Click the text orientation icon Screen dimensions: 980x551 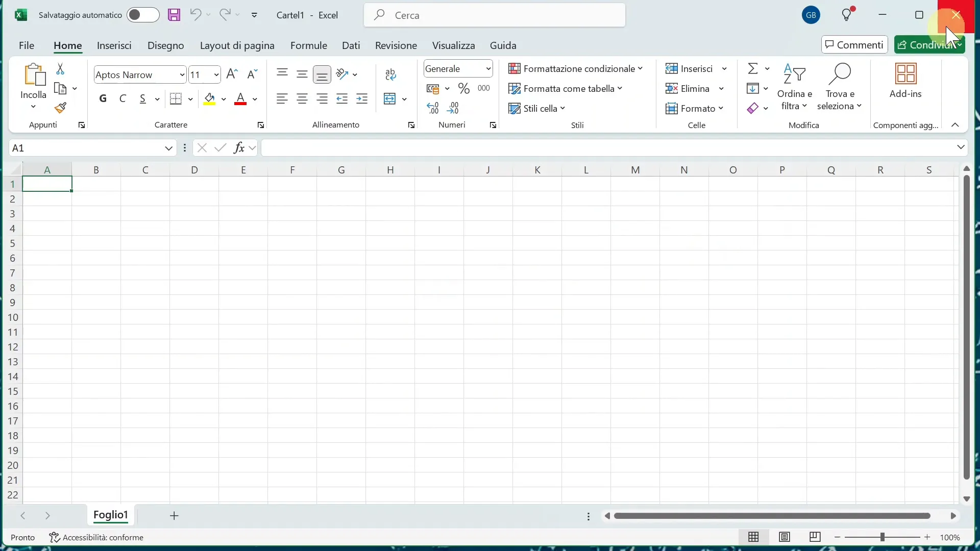click(x=343, y=74)
